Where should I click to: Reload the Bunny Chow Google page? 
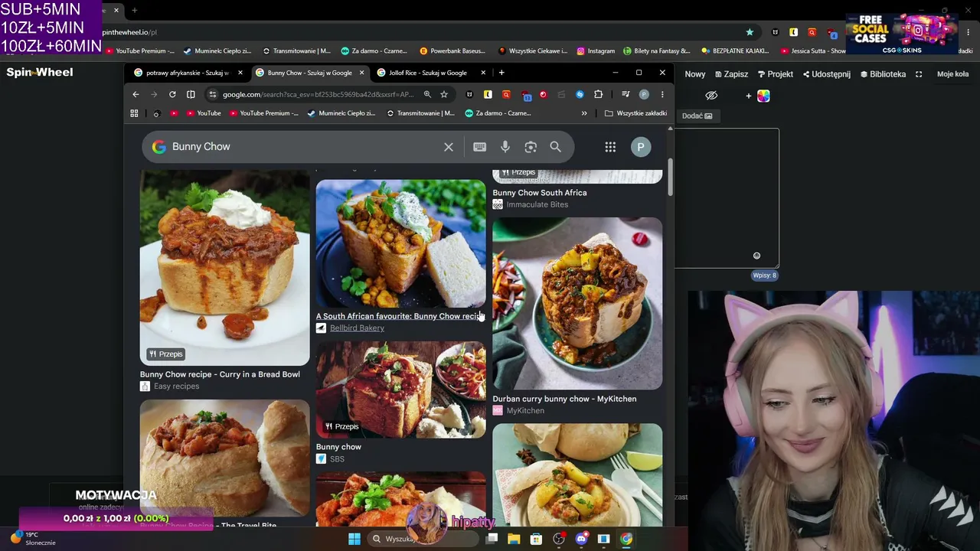[x=172, y=94]
